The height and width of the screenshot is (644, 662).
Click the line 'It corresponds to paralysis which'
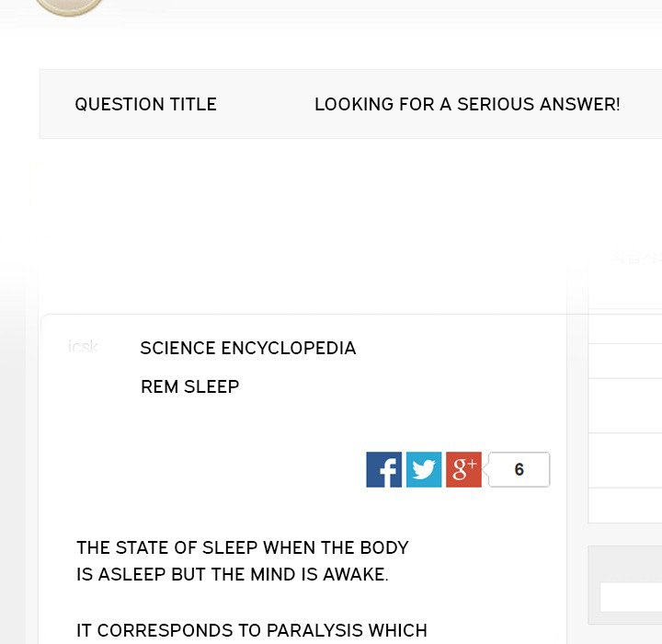point(251,631)
